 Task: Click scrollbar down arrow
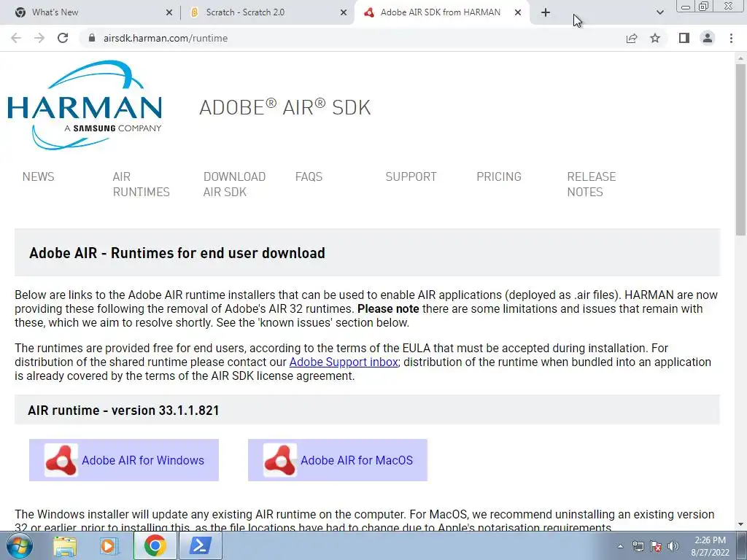point(740,524)
